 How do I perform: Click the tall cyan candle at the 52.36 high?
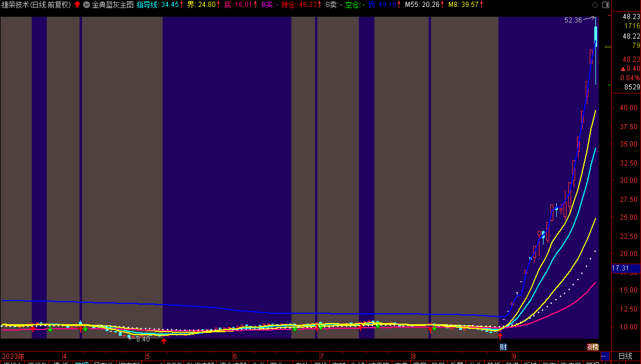click(595, 37)
